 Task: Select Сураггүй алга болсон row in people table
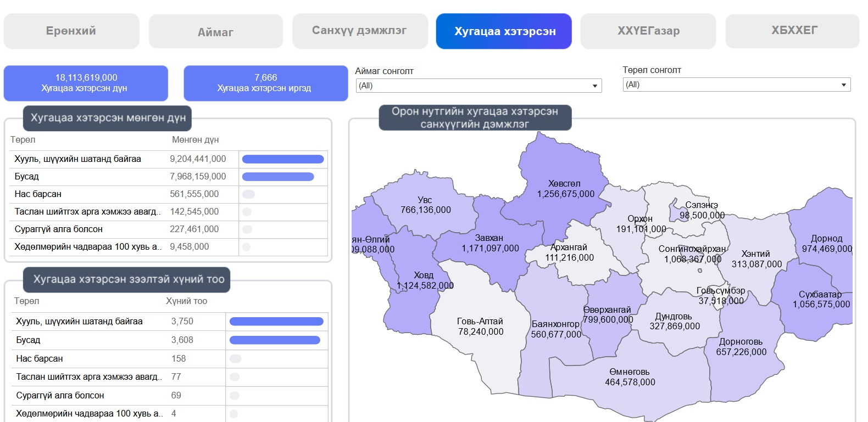point(60,396)
